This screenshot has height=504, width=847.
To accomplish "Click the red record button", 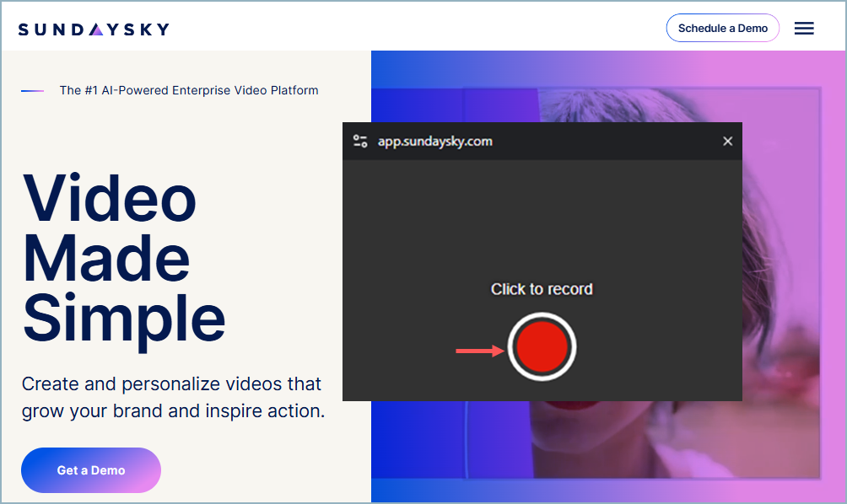I will pos(542,347).
